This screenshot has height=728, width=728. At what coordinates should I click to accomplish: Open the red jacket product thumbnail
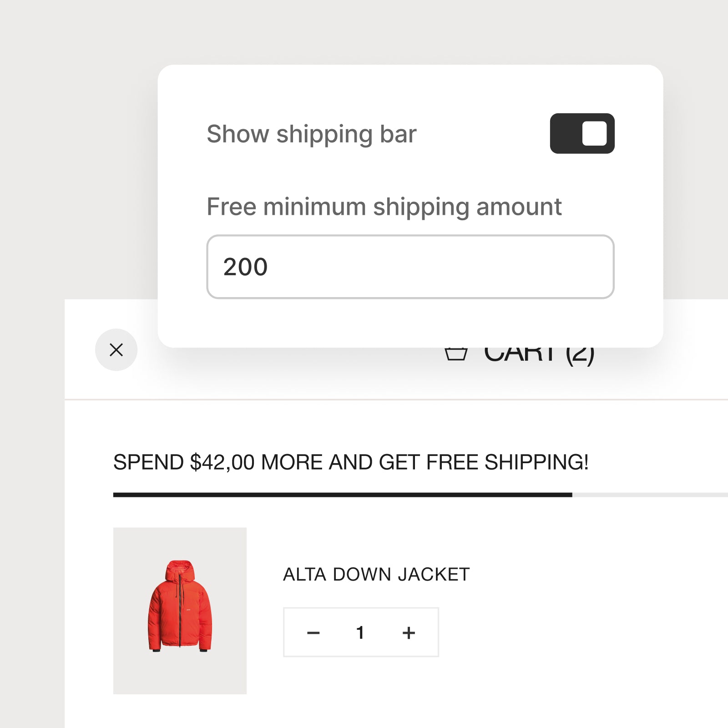(x=180, y=611)
